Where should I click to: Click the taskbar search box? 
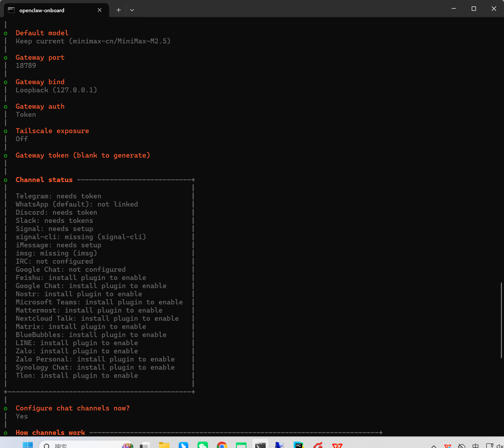pos(86,445)
